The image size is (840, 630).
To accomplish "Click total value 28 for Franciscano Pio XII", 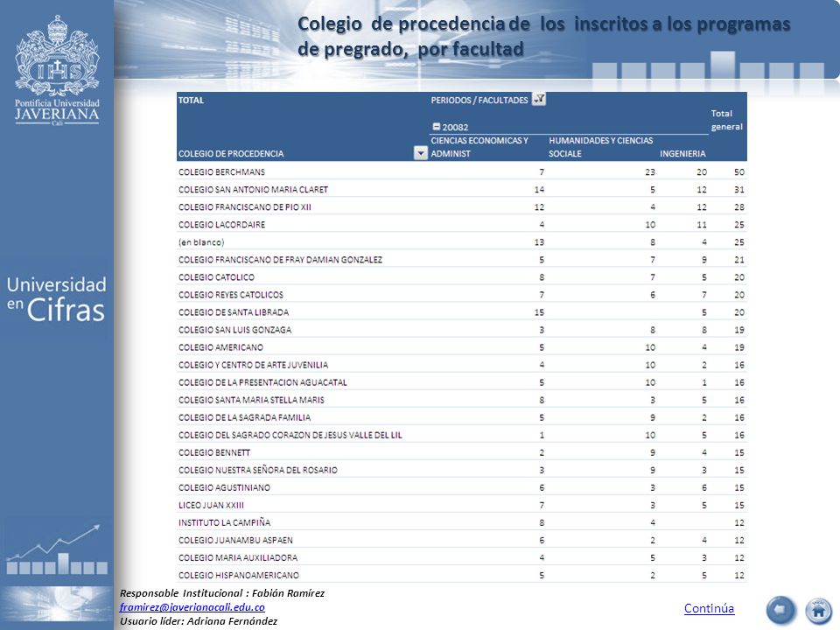I will [x=739, y=206].
